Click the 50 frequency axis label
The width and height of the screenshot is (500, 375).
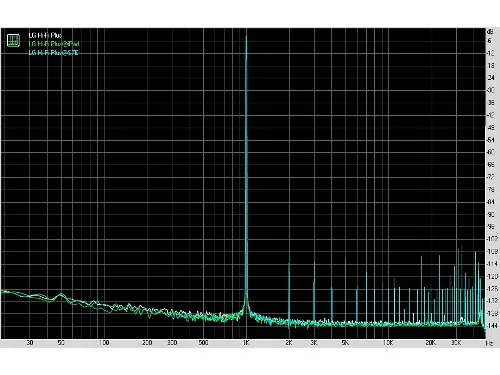coord(61,343)
